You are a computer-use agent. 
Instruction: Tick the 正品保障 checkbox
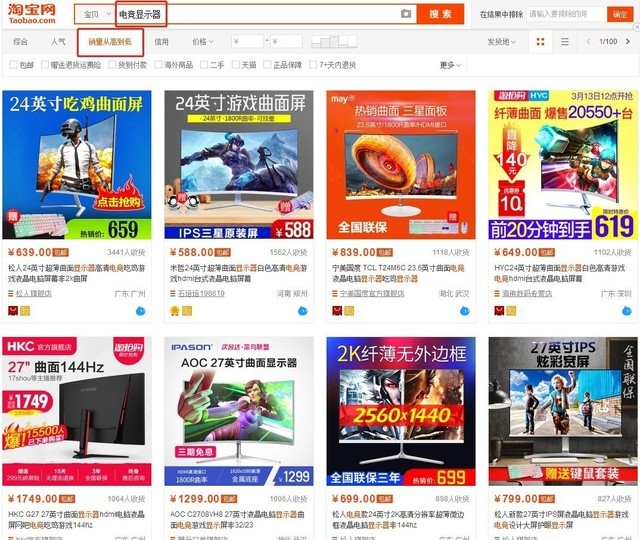tap(267, 64)
